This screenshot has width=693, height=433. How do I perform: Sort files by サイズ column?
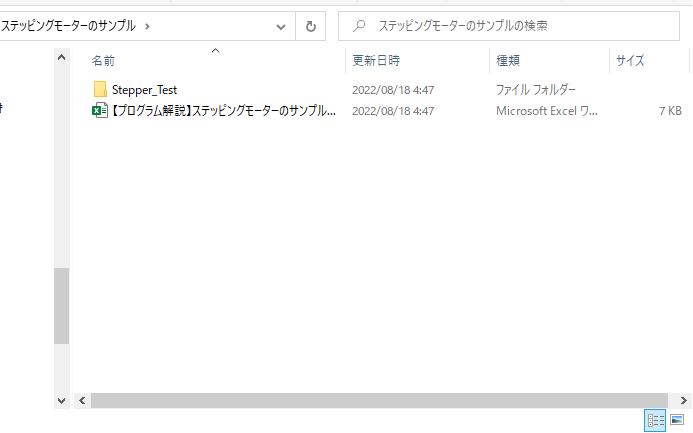[630, 61]
